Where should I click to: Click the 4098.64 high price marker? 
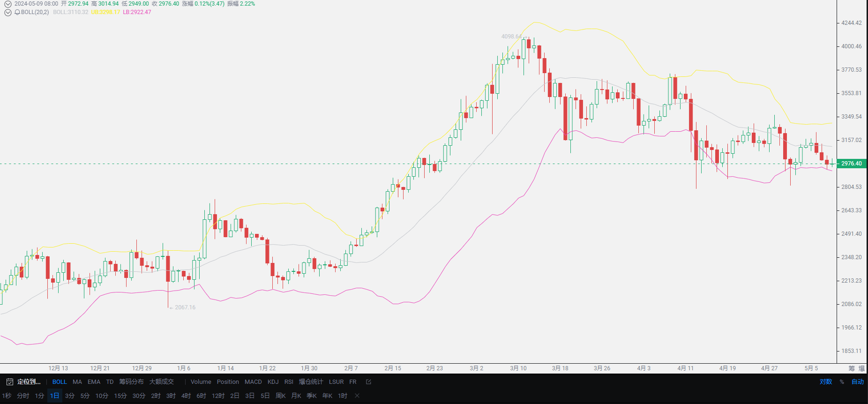pyautogui.click(x=511, y=37)
